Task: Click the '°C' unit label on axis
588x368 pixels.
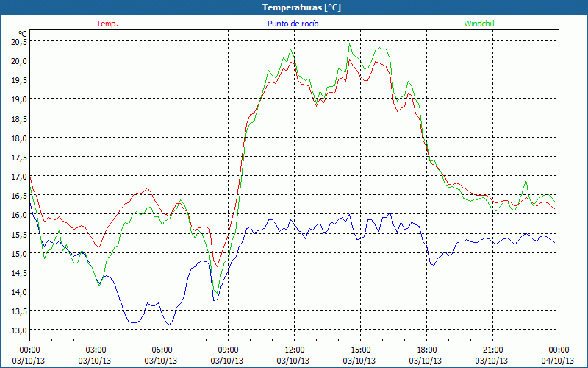Action: [23, 34]
